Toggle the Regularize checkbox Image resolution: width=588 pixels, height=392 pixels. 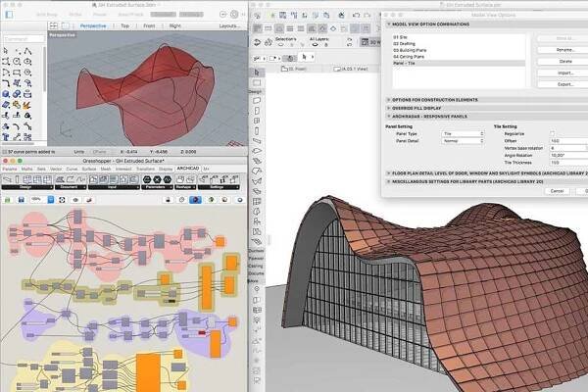point(552,132)
